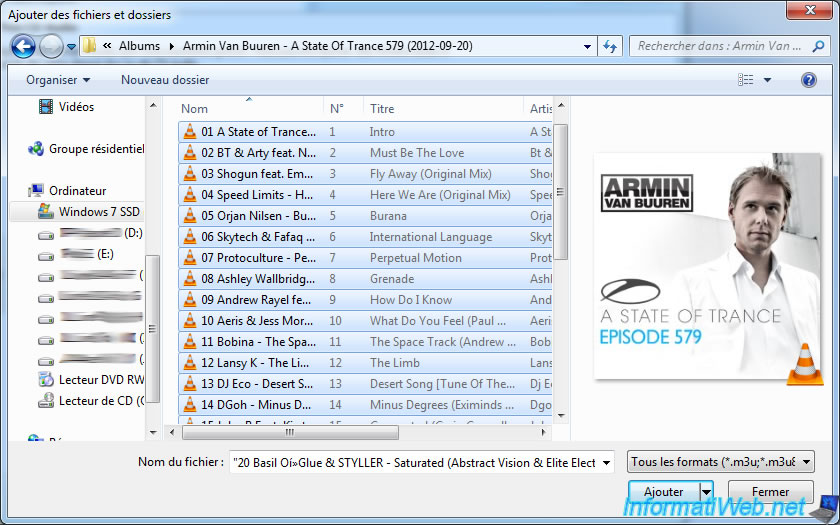Open the file format filter dropdown
The height and width of the screenshot is (525, 840).
[720, 462]
